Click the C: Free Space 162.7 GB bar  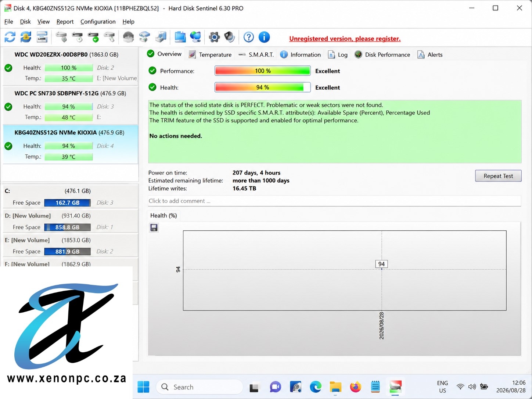pyautogui.click(x=68, y=203)
